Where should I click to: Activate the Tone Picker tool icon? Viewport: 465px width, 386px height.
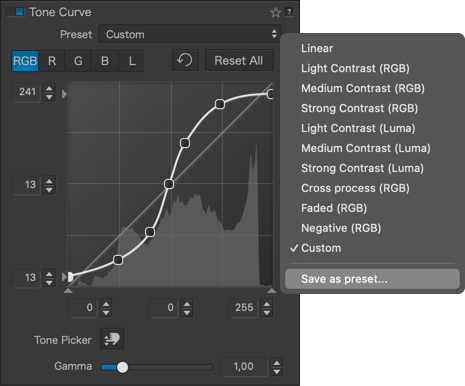click(x=112, y=339)
